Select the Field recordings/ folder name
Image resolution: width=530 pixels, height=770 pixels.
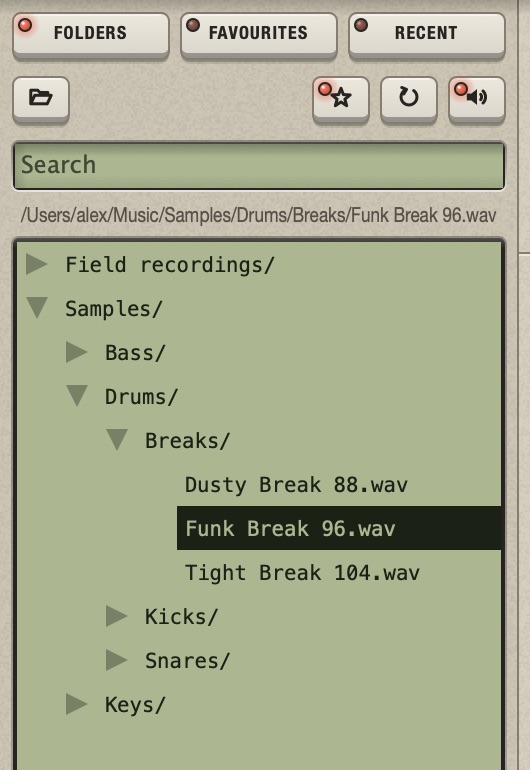[170, 265]
